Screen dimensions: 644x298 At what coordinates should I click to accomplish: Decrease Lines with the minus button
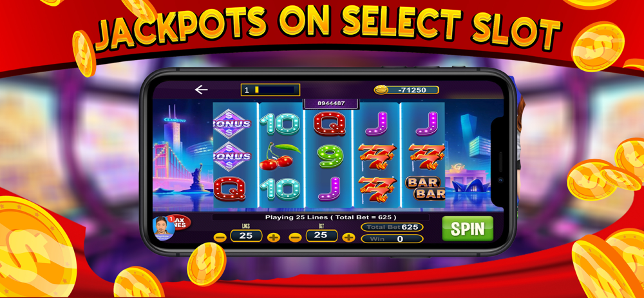click(220, 237)
